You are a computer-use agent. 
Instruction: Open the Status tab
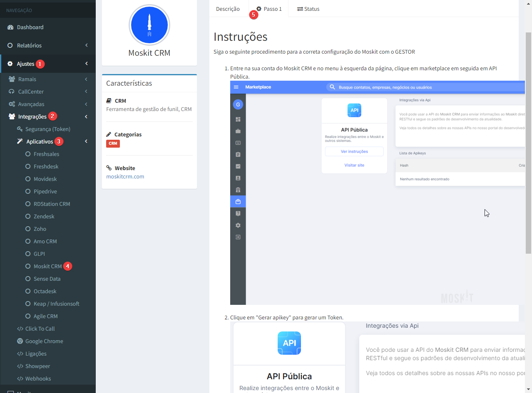308,9
